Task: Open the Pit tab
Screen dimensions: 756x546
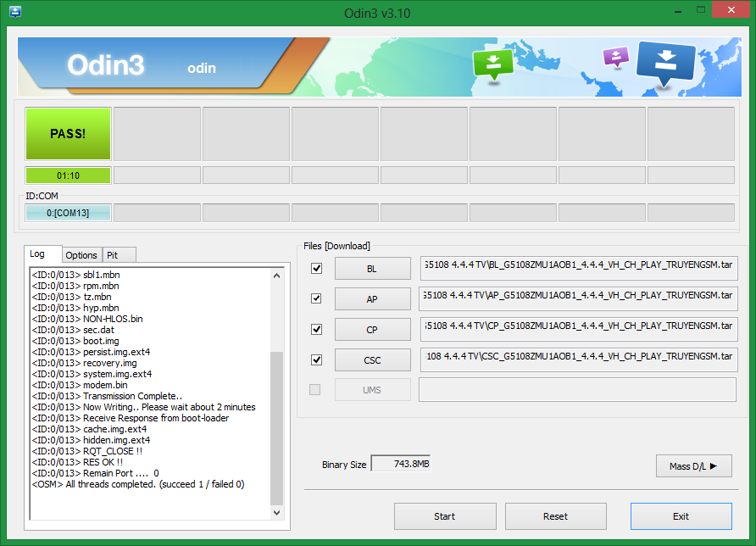Action: point(119,255)
